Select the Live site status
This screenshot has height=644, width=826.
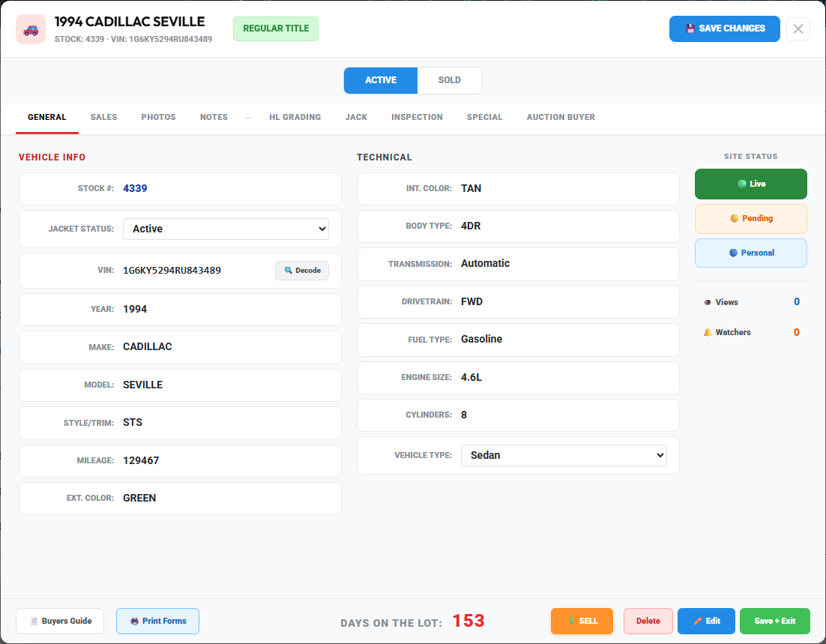tap(750, 184)
